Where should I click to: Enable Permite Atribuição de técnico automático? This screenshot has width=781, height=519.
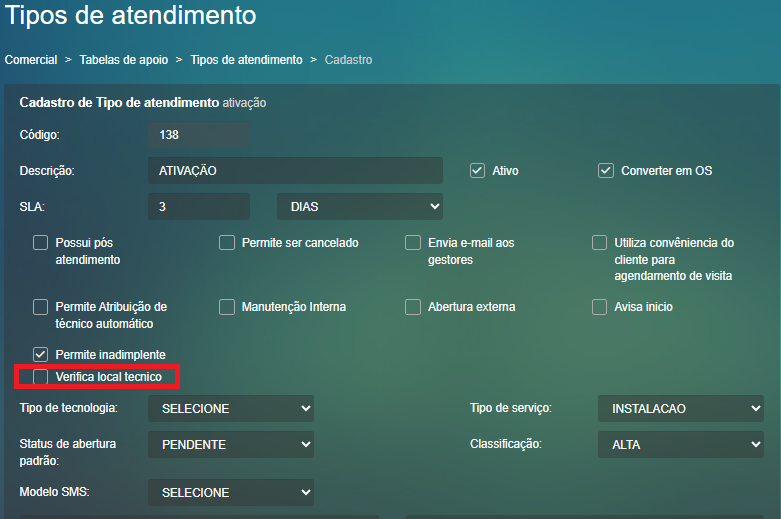point(40,307)
